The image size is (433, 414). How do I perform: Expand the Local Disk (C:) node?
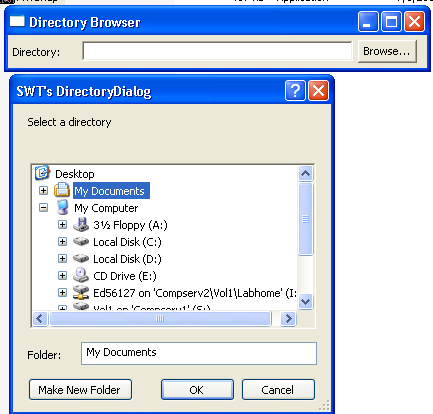(x=62, y=242)
